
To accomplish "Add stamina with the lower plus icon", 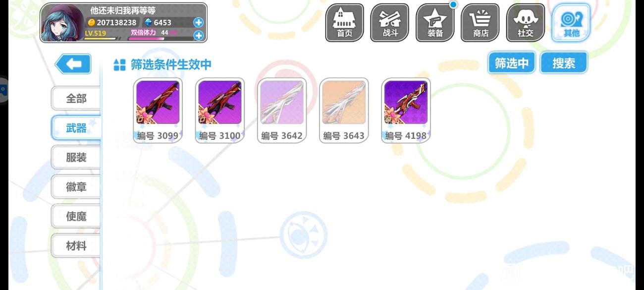I will (198, 35).
